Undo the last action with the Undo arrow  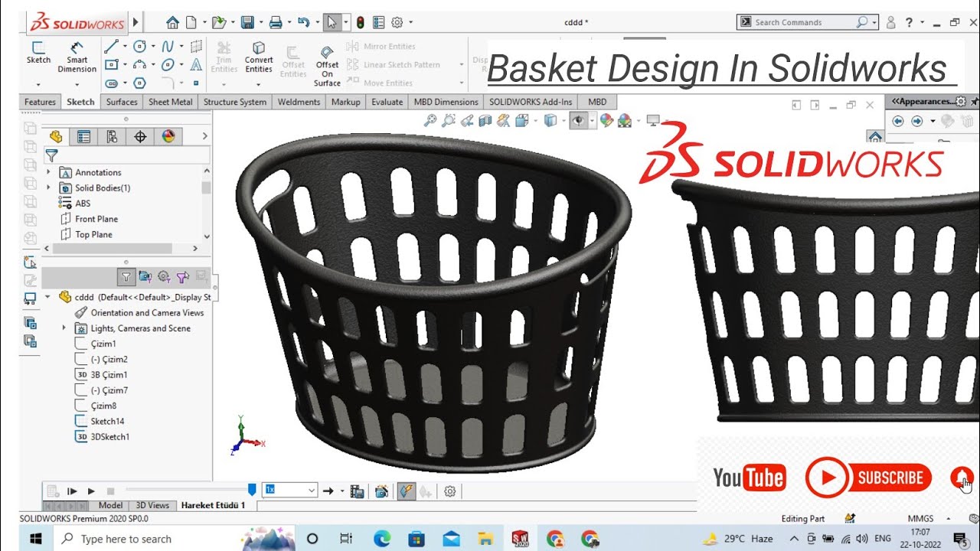pyautogui.click(x=304, y=22)
